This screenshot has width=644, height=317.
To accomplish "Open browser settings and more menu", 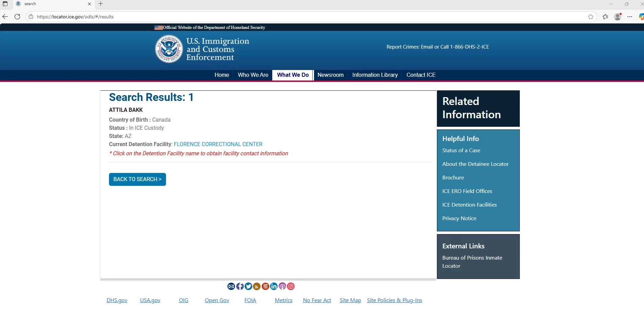I will pyautogui.click(x=630, y=17).
